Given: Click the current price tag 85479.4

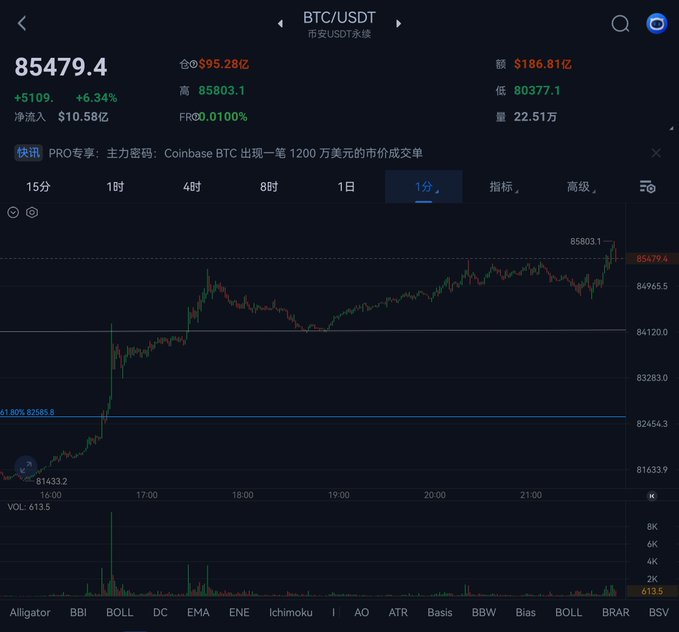Looking at the screenshot, I should point(652,259).
